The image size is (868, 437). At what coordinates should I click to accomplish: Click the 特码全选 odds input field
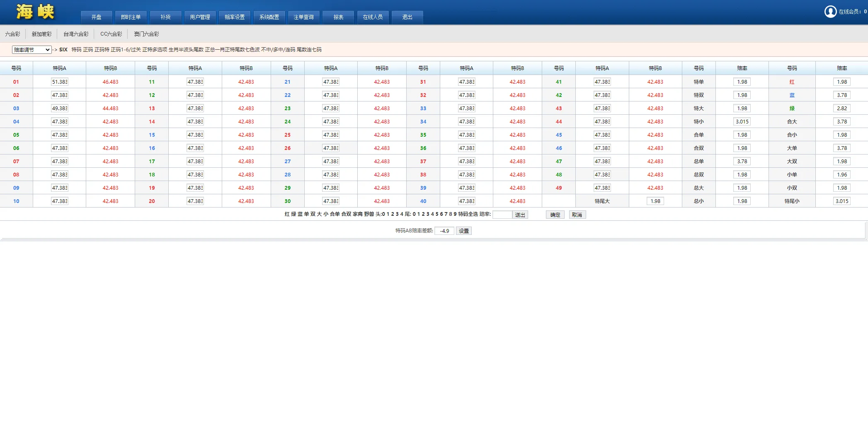[x=502, y=215]
